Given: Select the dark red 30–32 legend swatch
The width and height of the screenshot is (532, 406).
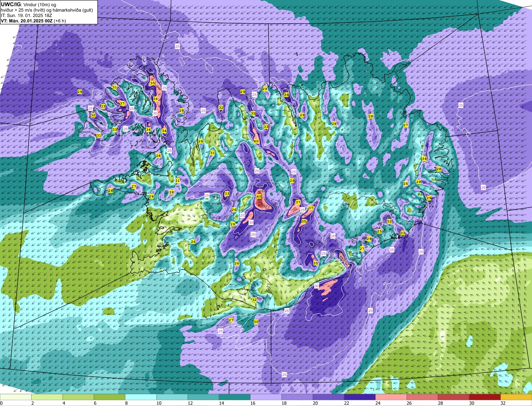Looking at the screenshot, I should (485, 397).
